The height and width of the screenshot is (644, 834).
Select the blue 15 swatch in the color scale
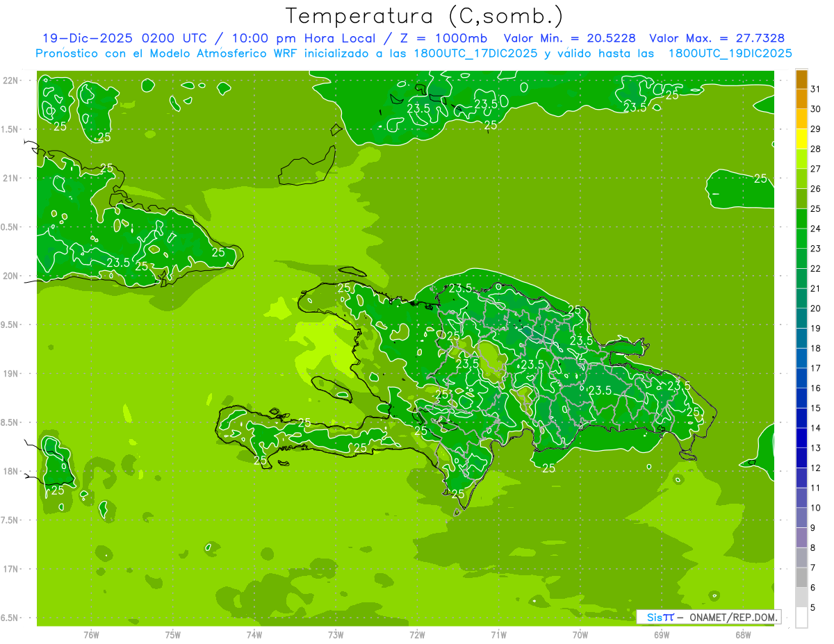click(801, 398)
